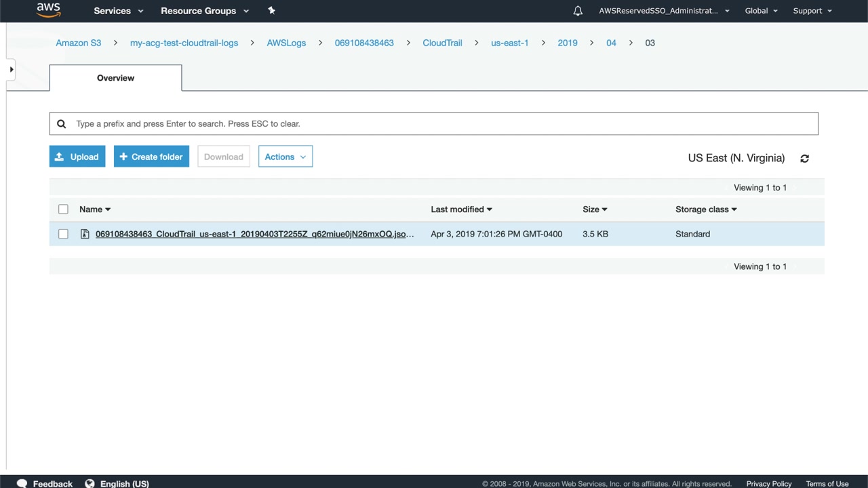Image resolution: width=868 pixels, height=488 pixels.
Task: Click the Create folder button
Action: point(151,157)
